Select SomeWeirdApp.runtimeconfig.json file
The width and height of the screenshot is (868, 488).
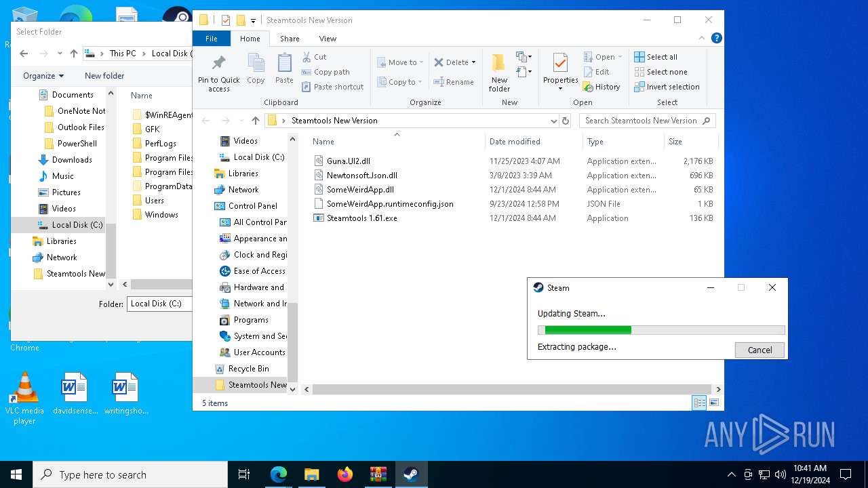click(390, 204)
